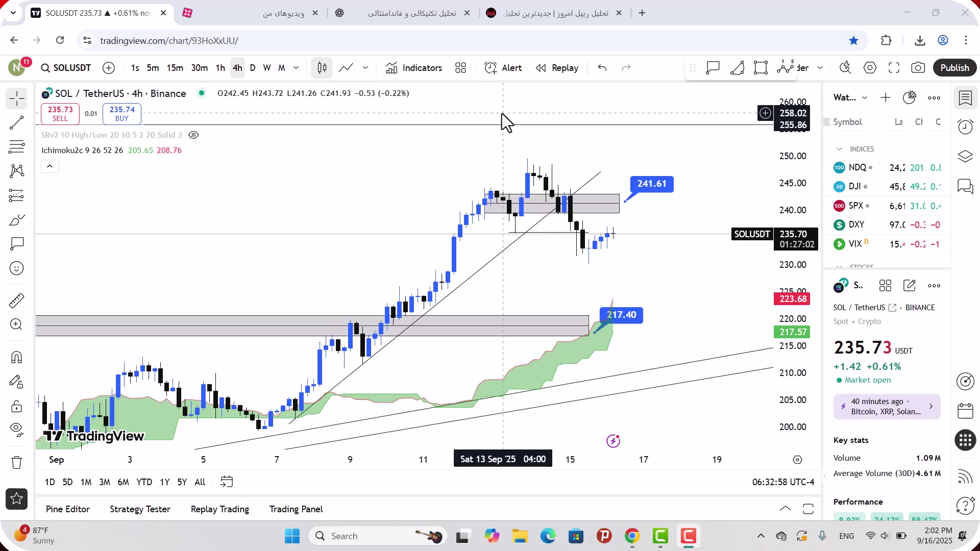Open the timeframe dropdown arrow
The height and width of the screenshot is (551, 980).
point(296,68)
